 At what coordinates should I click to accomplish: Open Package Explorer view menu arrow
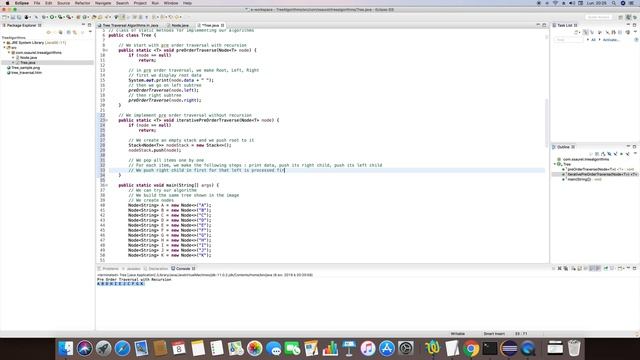click(90, 32)
